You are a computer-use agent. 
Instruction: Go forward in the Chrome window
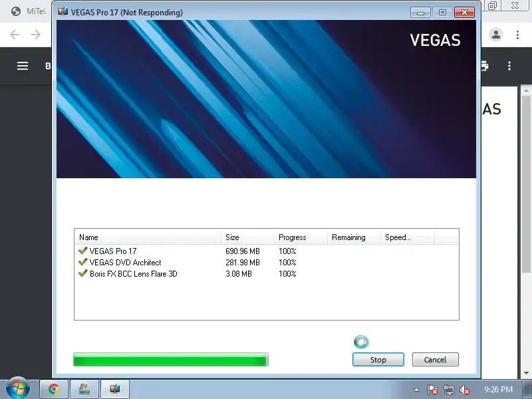36,35
